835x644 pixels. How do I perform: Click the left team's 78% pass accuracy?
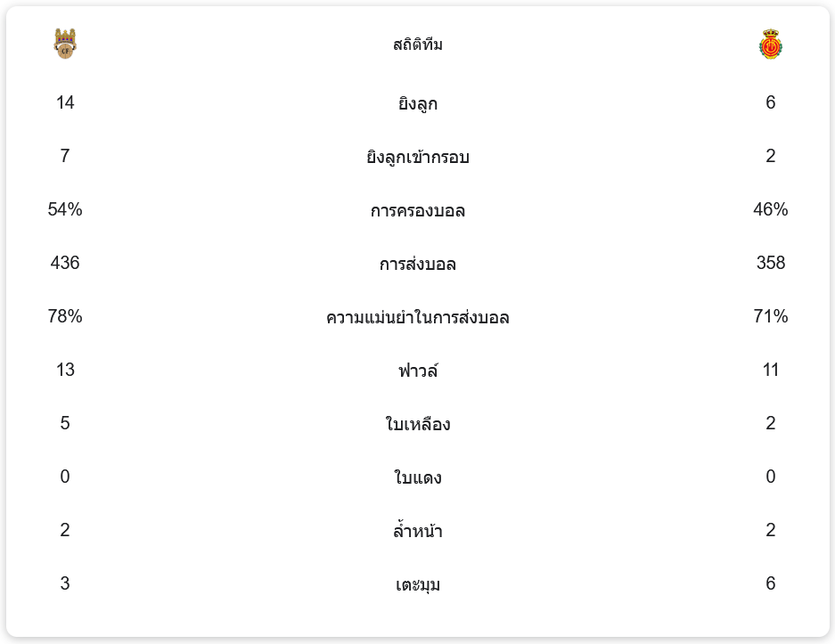pos(65,316)
